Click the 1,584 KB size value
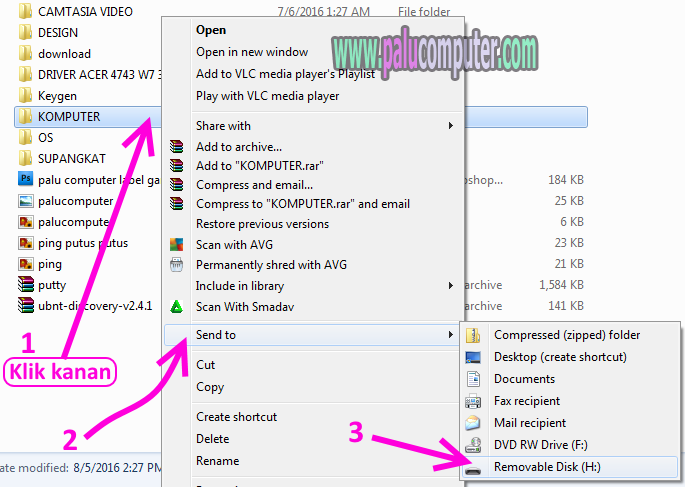The height and width of the screenshot is (487, 685). pyautogui.click(x=561, y=285)
